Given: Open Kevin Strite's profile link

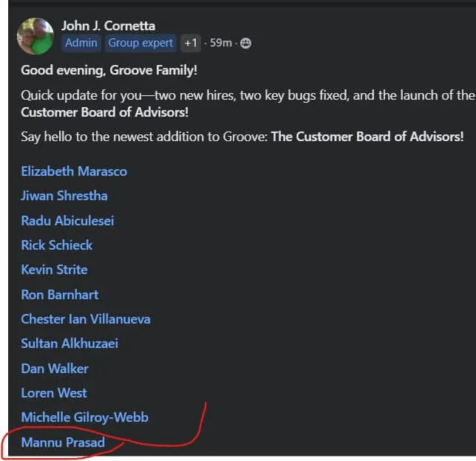Looking at the screenshot, I should click(x=55, y=270).
